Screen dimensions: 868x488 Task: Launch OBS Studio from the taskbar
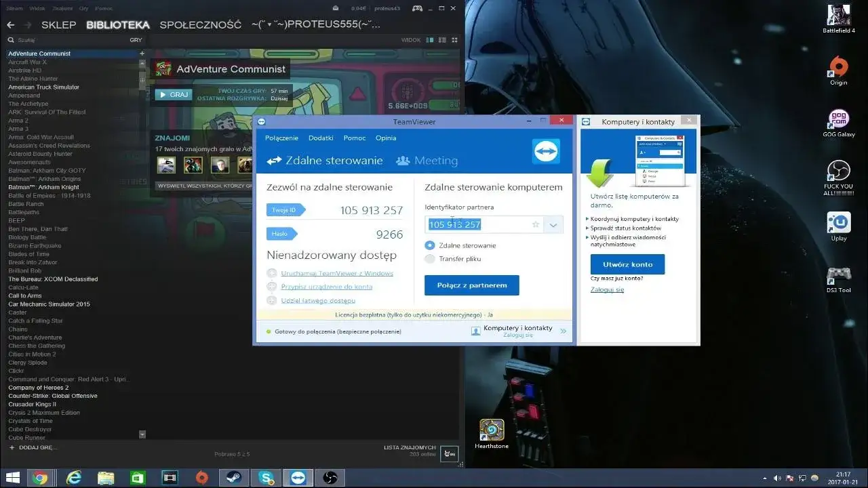[330, 478]
